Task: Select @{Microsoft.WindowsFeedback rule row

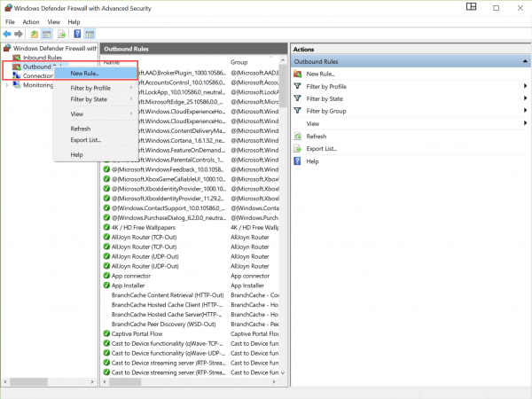Action: tap(191, 169)
